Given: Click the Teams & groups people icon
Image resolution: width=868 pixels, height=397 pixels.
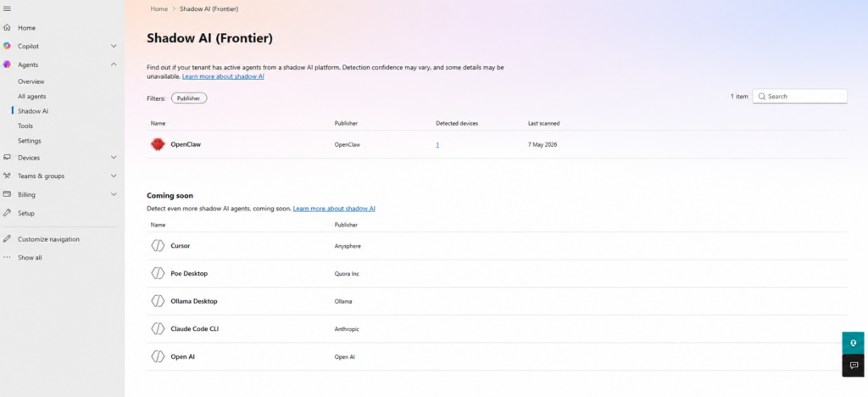Looking at the screenshot, I should tap(7, 176).
